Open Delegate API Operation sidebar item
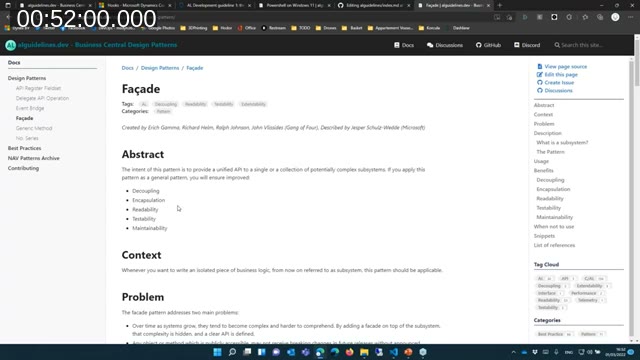Screen dimensions: 640x360 (x=42, y=98)
